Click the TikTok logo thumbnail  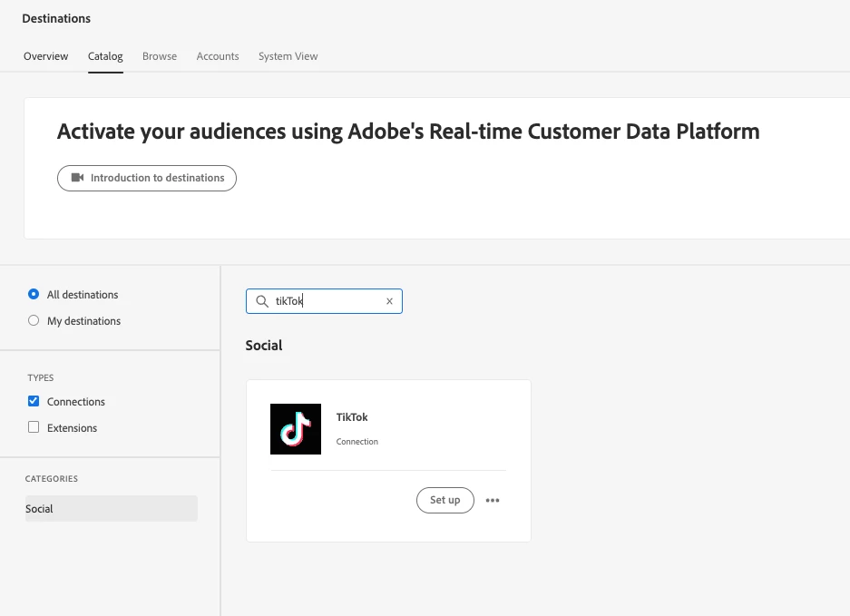(x=296, y=429)
